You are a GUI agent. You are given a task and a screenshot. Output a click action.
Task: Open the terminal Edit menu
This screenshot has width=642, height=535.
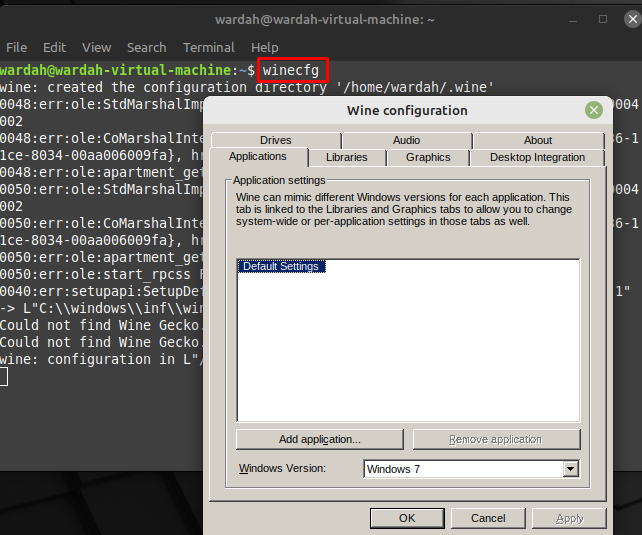tap(54, 47)
